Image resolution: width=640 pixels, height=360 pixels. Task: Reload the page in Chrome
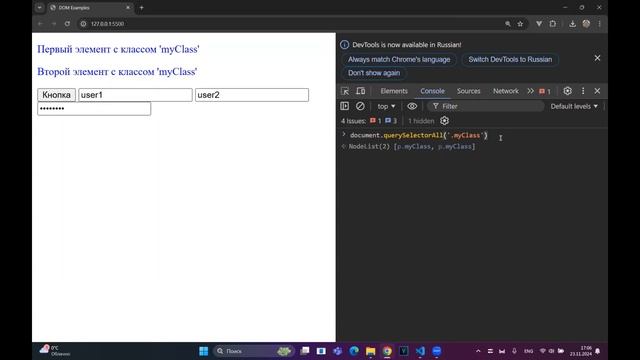coord(67,24)
